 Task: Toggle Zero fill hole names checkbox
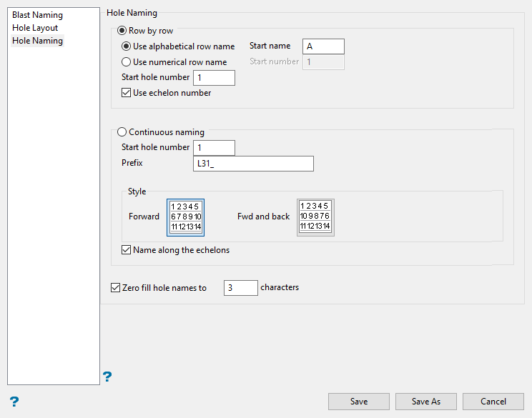(x=116, y=288)
